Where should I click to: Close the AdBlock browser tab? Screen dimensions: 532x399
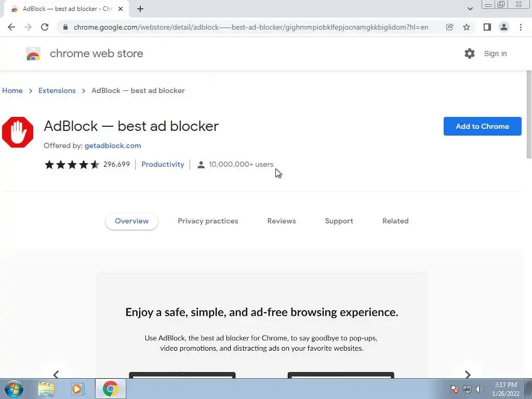click(121, 9)
